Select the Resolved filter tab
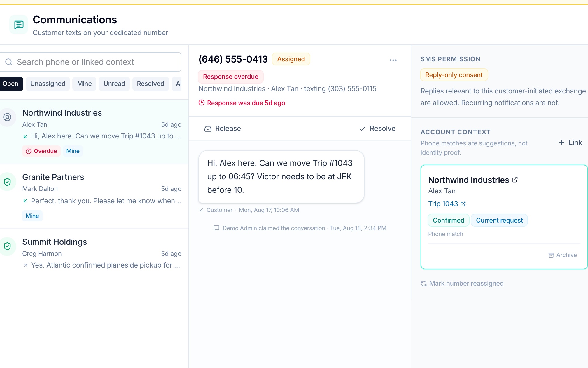The image size is (588, 368). point(150,84)
